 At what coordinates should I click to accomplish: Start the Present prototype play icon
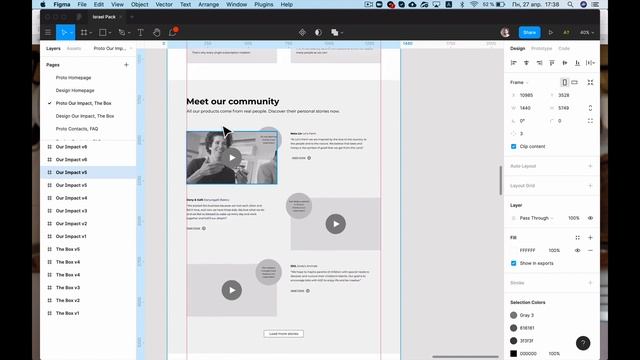click(x=551, y=32)
